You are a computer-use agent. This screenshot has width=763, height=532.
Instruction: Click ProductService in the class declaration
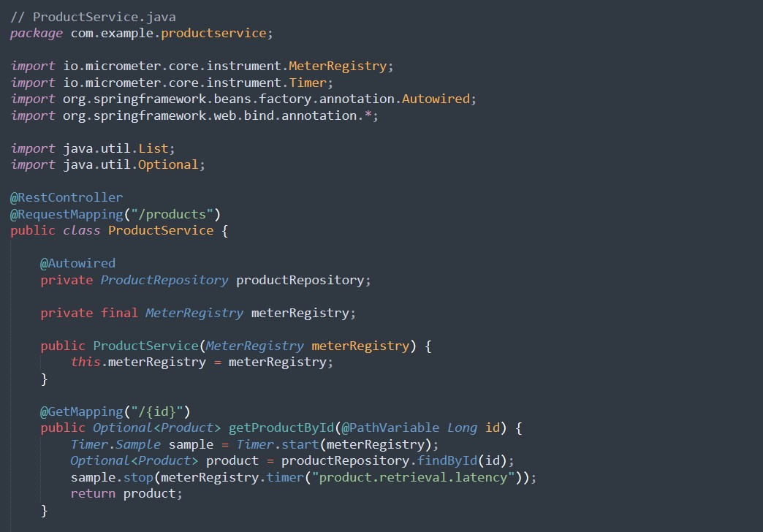161,230
